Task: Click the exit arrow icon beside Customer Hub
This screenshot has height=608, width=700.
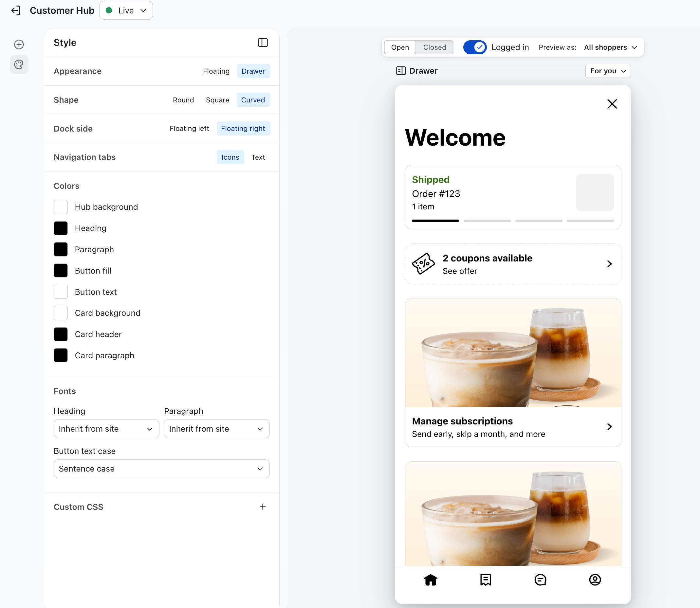Action: pos(16,10)
